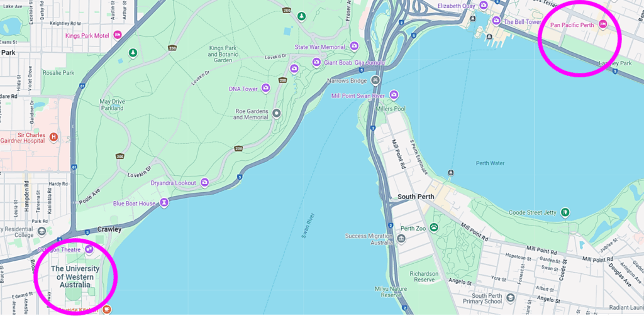
Task: Click the Langley Park label
Action: 615,63
